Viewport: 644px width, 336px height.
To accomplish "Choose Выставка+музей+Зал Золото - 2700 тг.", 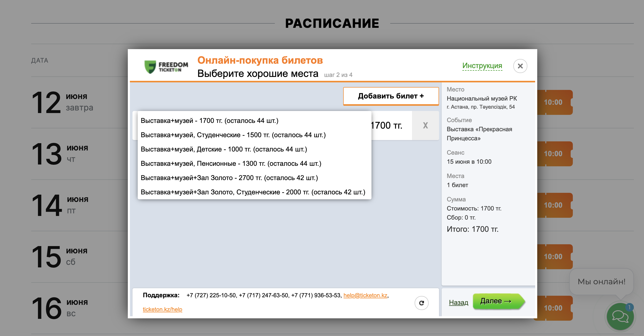I will pyautogui.click(x=229, y=178).
